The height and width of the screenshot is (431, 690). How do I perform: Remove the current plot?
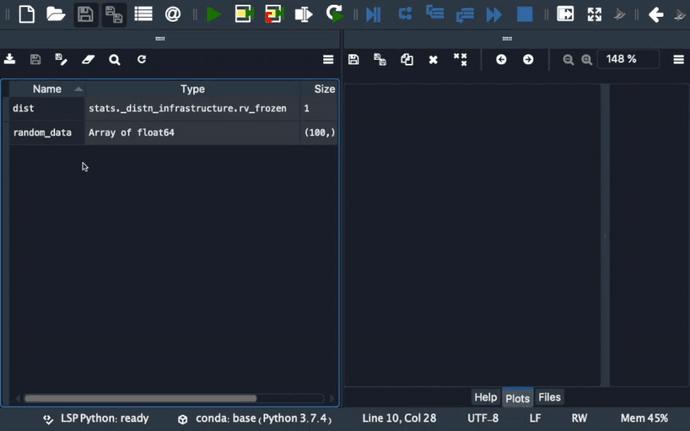click(433, 59)
